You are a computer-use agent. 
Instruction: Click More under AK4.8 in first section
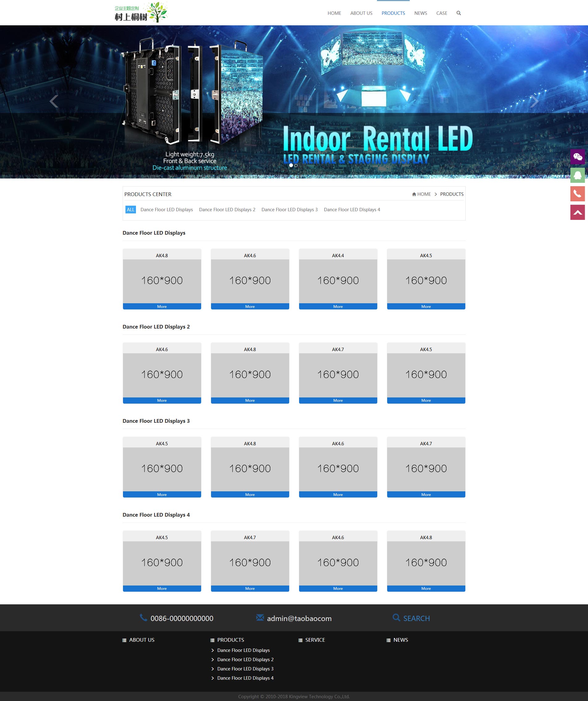click(162, 306)
